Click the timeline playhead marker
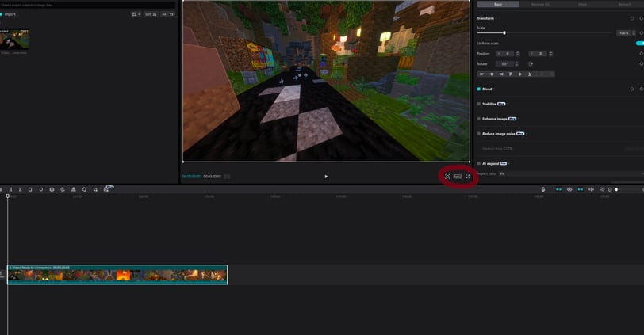644x335 pixels. pyautogui.click(x=7, y=196)
